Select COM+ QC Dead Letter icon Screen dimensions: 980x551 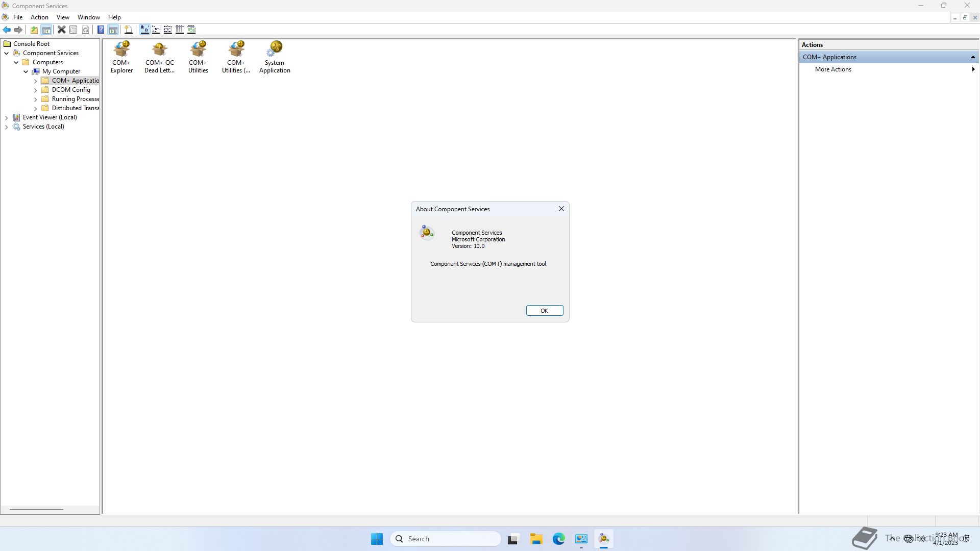159,57
